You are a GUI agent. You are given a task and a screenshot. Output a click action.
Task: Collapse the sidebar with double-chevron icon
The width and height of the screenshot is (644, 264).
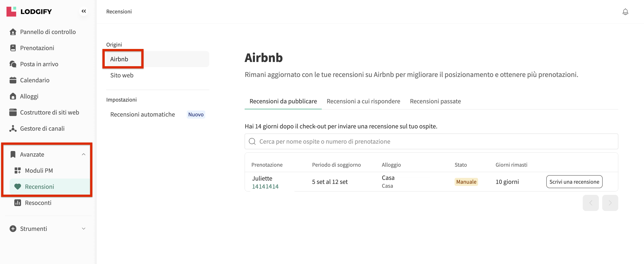[x=83, y=11]
